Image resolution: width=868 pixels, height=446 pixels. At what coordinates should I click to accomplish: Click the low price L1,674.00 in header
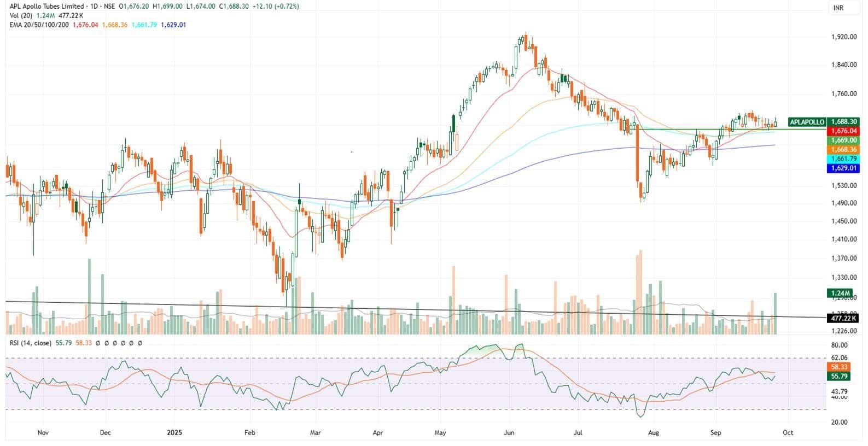201,7
